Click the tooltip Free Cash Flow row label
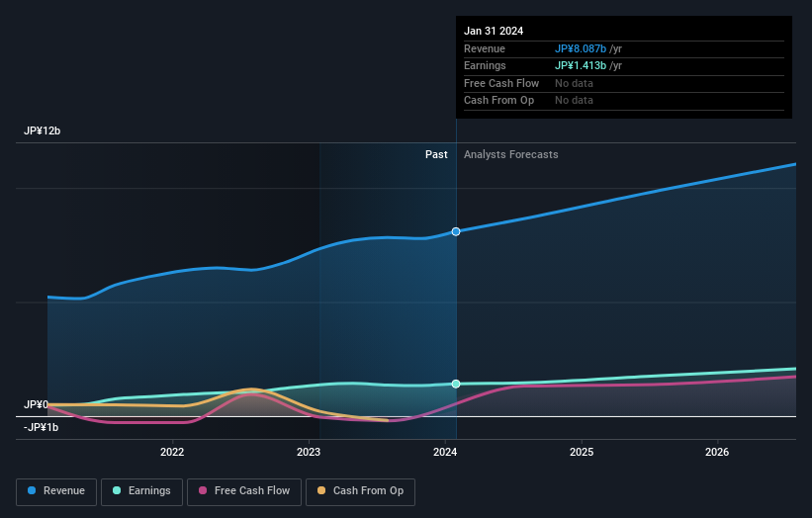Screen dimensions: 812x518 (501, 83)
